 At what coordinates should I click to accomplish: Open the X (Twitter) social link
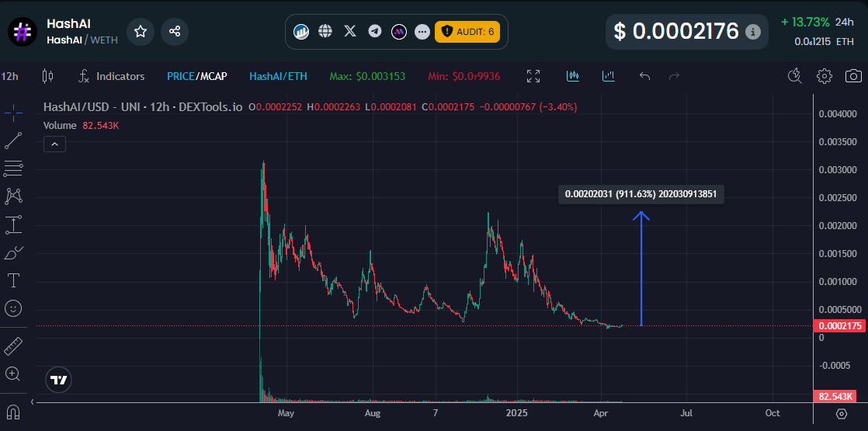pos(350,31)
